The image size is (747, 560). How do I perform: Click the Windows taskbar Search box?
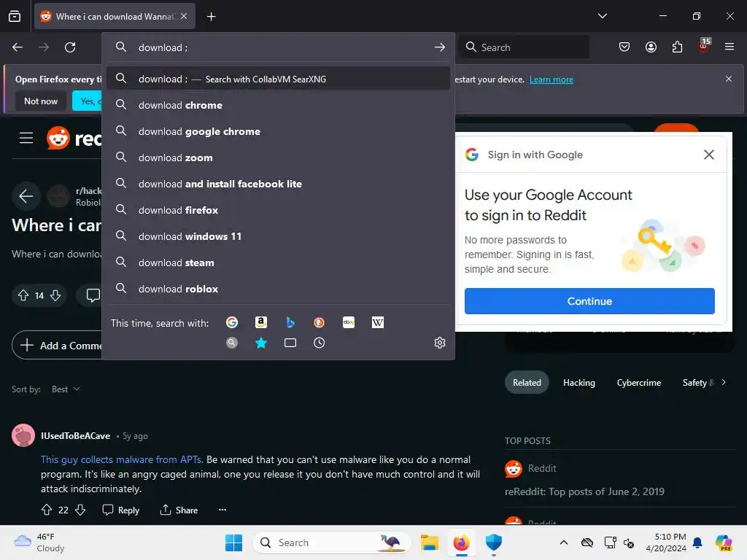coord(332,542)
